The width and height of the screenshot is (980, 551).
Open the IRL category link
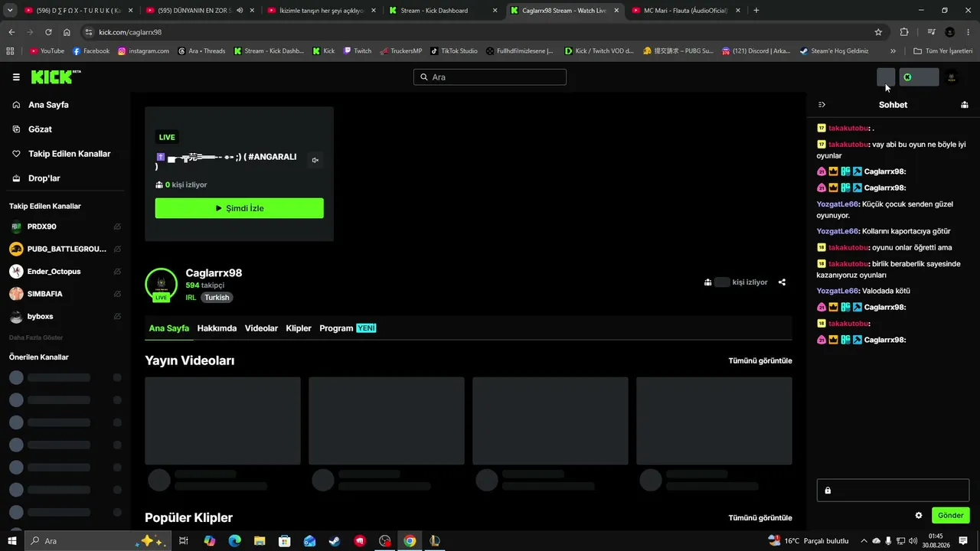point(191,298)
